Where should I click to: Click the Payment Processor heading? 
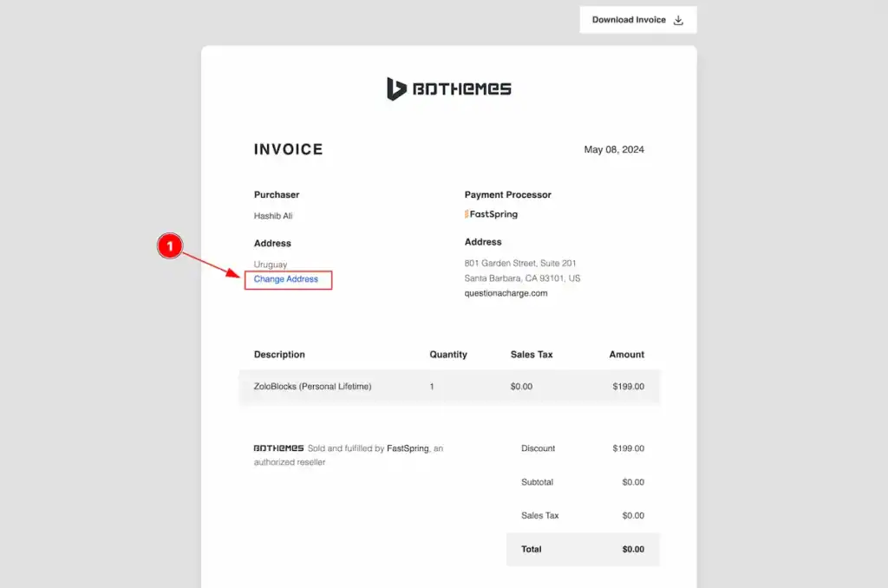508,195
